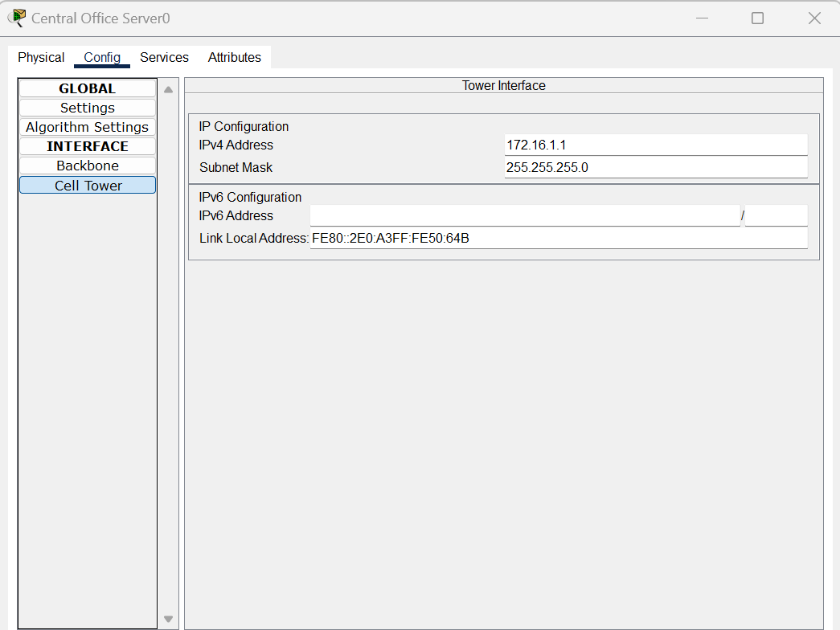Open the Attributes tab
This screenshot has width=840, height=630.
point(234,57)
